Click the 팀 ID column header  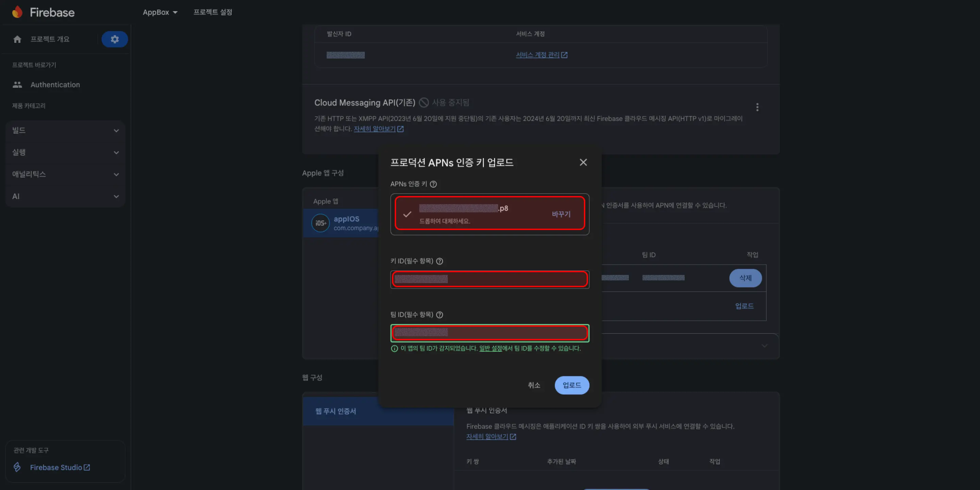pyautogui.click(x=649, y=255)
